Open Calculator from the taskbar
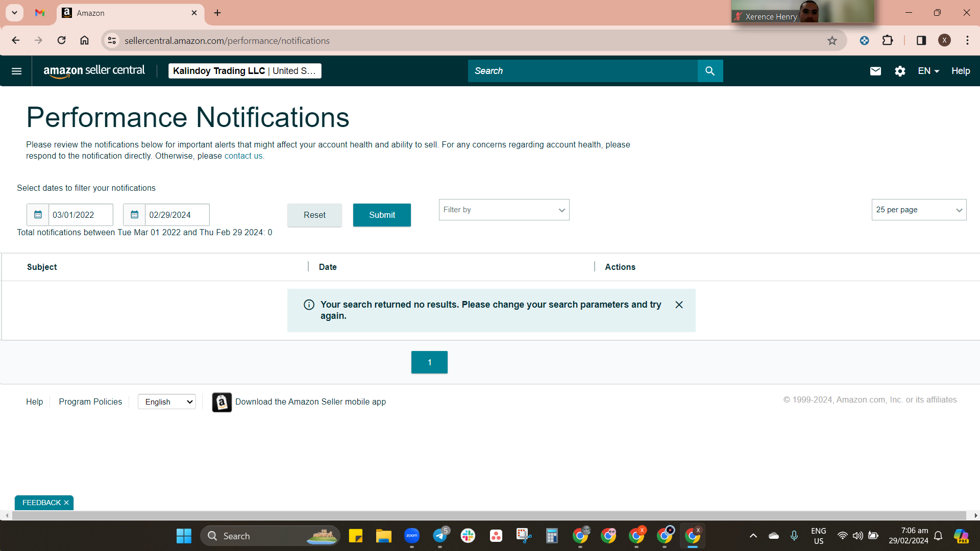This screenshot has height=551, width=980. [x=552, y=536]
